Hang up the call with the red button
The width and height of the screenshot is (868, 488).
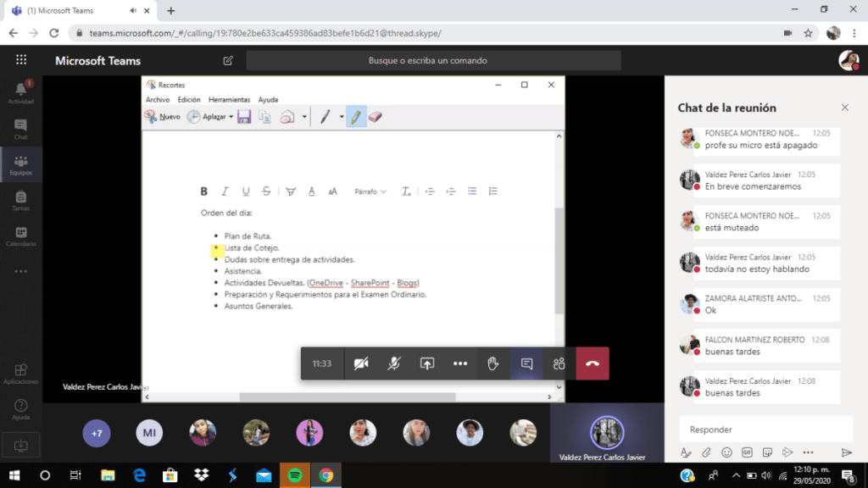pos(592,363)
